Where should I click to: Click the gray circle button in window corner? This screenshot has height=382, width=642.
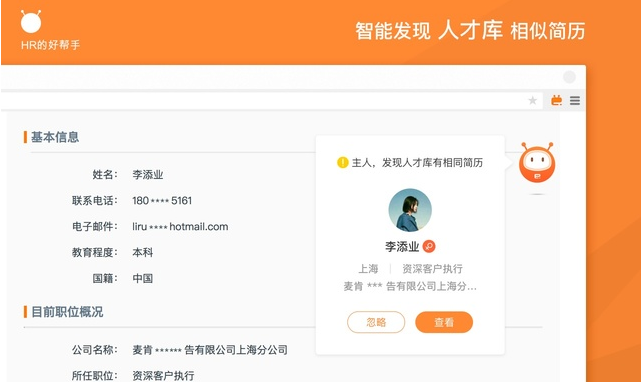(x=569, y=77)
